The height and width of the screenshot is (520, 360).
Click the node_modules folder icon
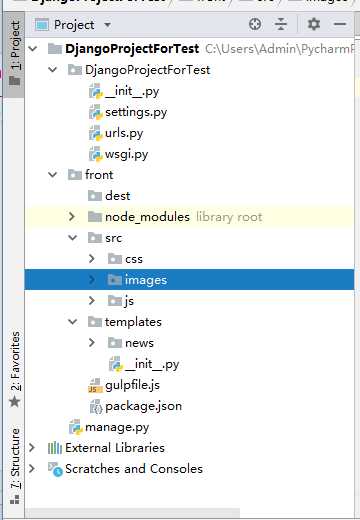pyautogui.click(x=95, y=217)
